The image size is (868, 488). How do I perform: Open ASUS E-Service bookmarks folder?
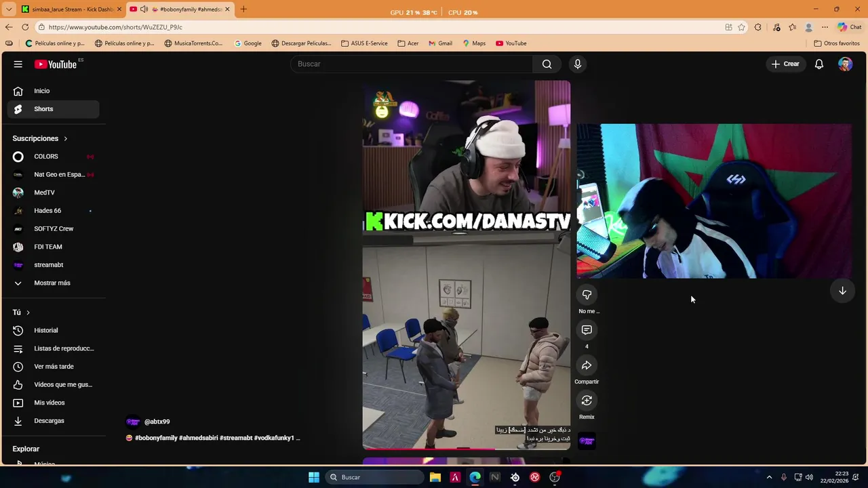click(x=365, y=43)
